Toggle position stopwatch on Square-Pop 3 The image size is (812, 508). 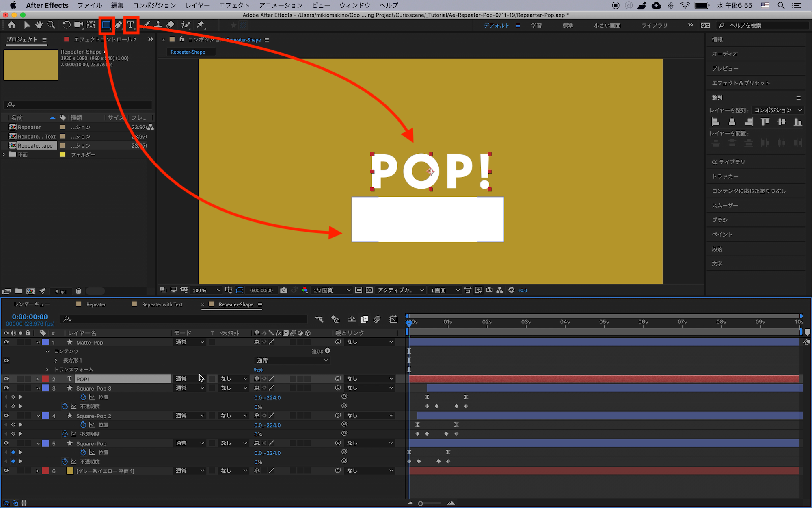pos(83,397)
